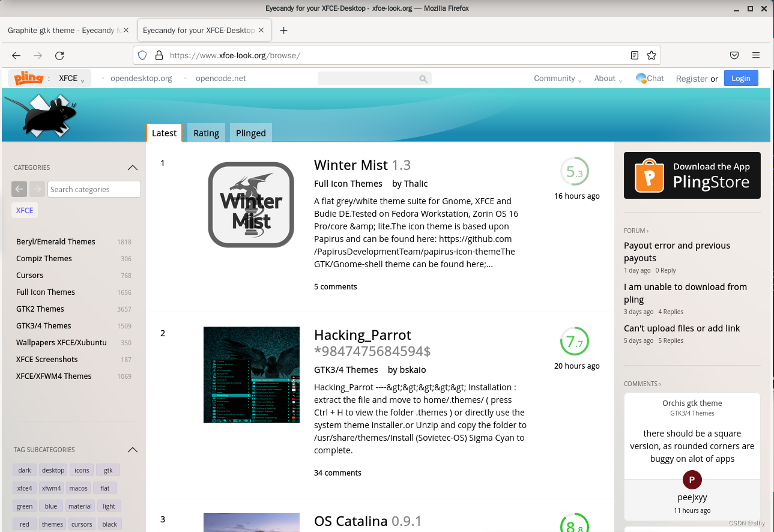Select XFCE/XFWM4 Themes category

point(54,376)
